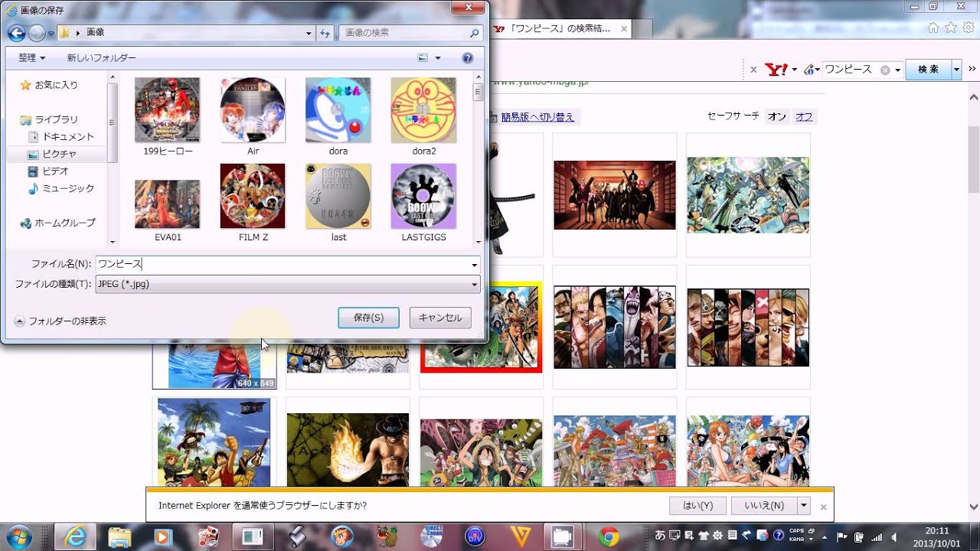Dismiss the default browser notification bar
980x551 pixels.
point(824,507)
